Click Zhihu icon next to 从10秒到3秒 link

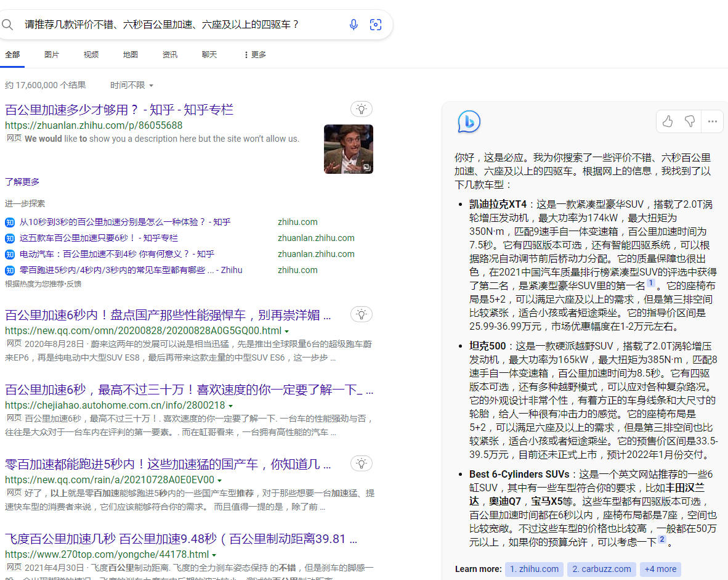tap(10, 222)
